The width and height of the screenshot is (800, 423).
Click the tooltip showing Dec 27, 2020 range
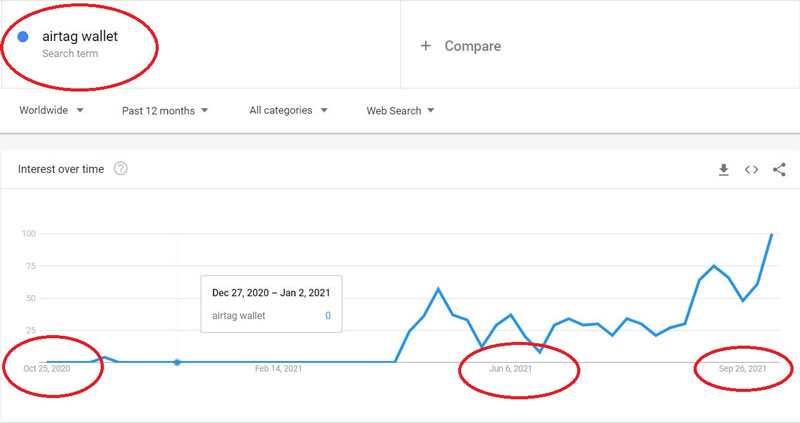click(x=271, y=303)
